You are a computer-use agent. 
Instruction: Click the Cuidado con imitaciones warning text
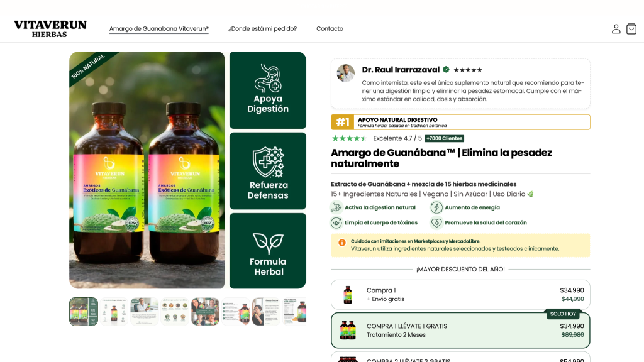(415, 241)
